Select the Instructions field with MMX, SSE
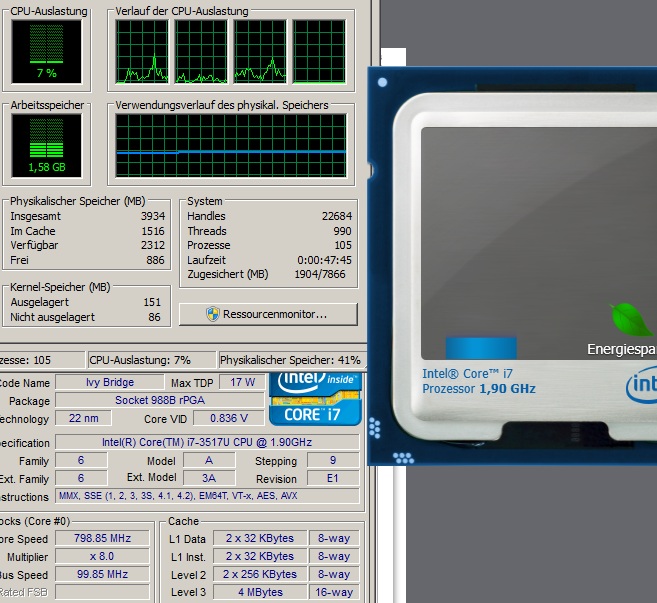 click(x=207, y=496)
